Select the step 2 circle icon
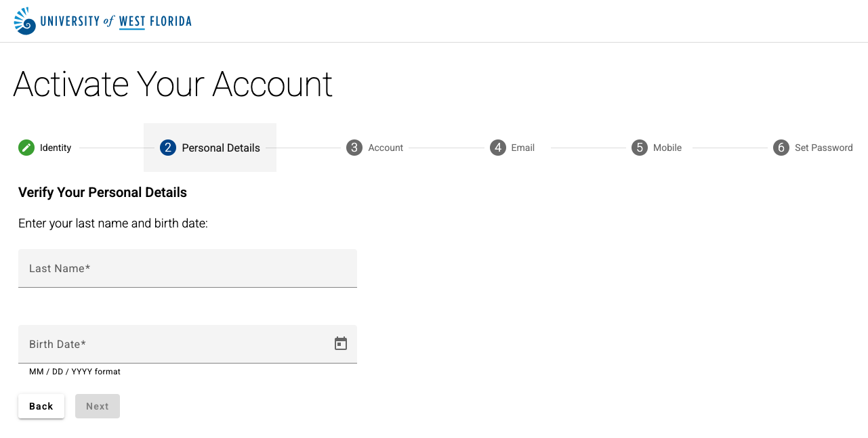Screen dimensions: 868x438 coord(168,148)
